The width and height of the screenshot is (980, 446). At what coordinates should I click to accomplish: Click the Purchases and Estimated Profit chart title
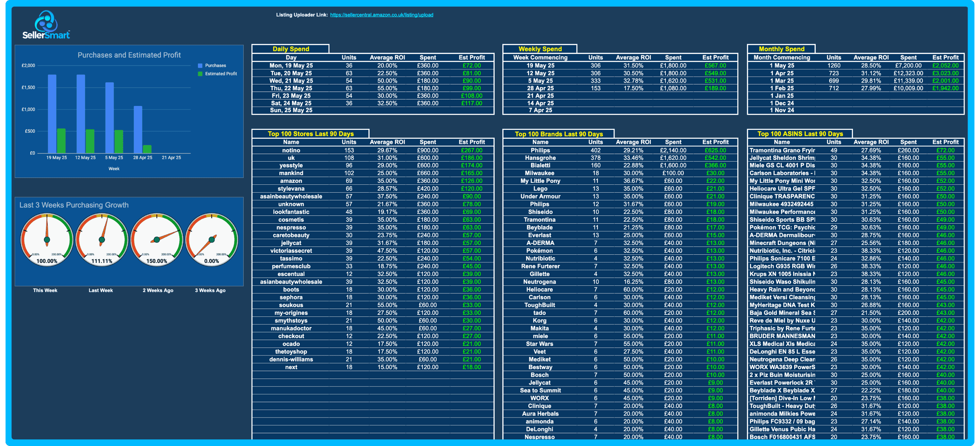coord(129,55)
